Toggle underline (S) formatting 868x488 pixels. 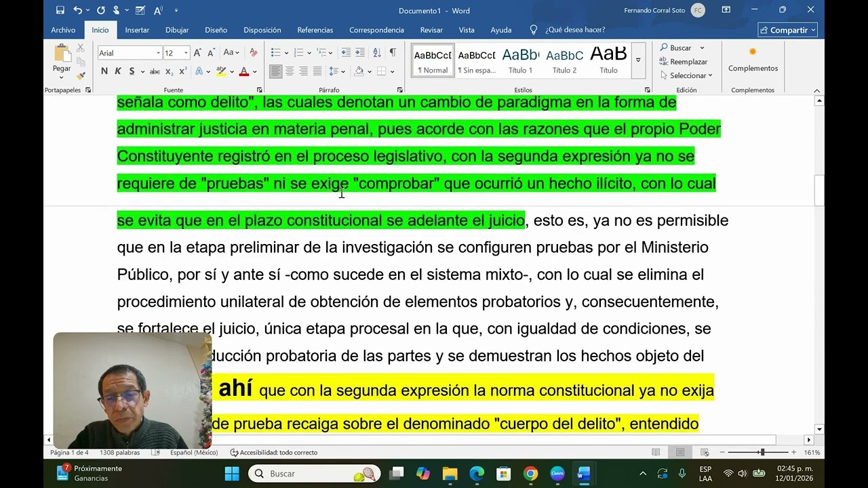[132, 71]
